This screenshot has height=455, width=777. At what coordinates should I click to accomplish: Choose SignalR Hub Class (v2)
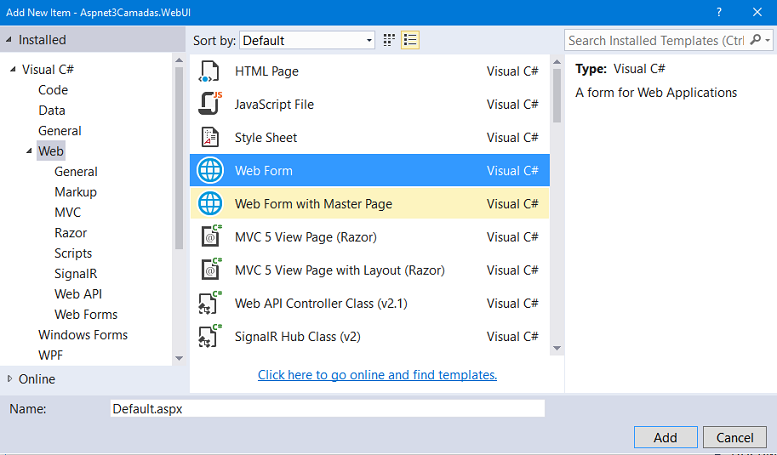[x=370, y=337]
